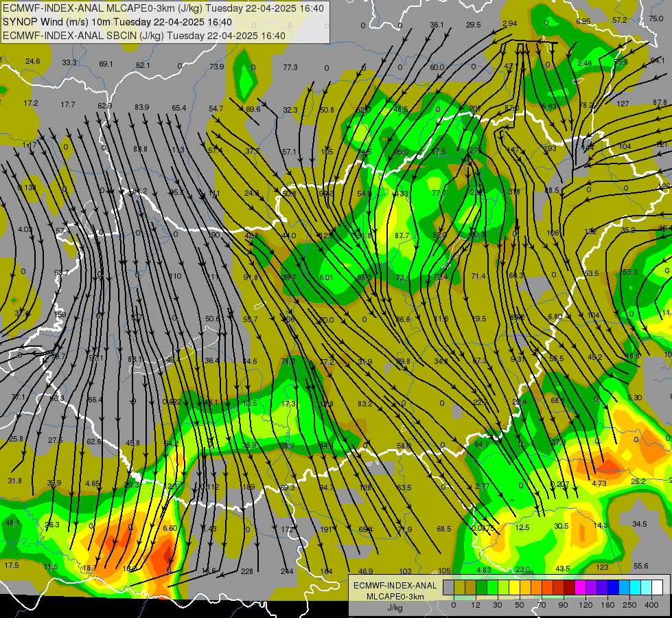Click the map value '69.1'
Viewport: 672px width, 618px height.
click(x=106, y=64)
